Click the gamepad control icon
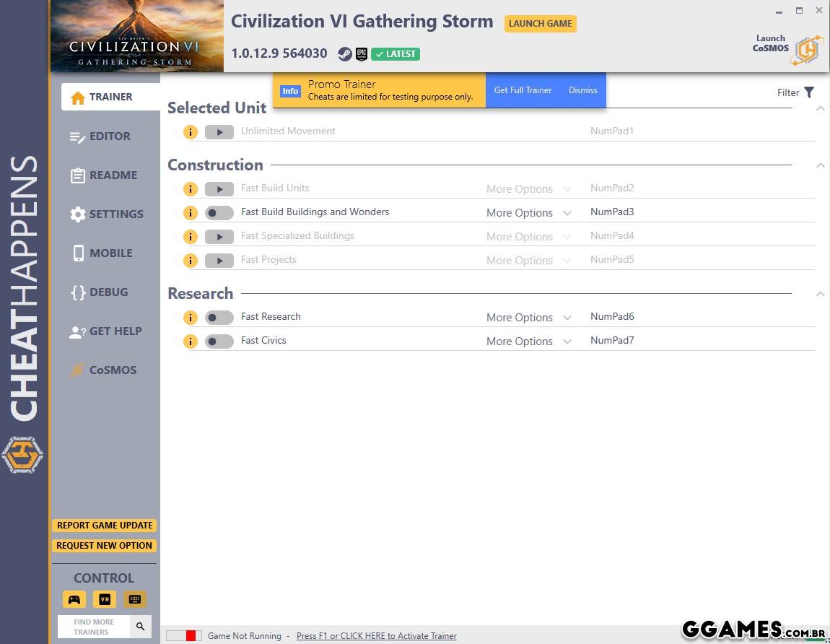 (x=74, y=599)
